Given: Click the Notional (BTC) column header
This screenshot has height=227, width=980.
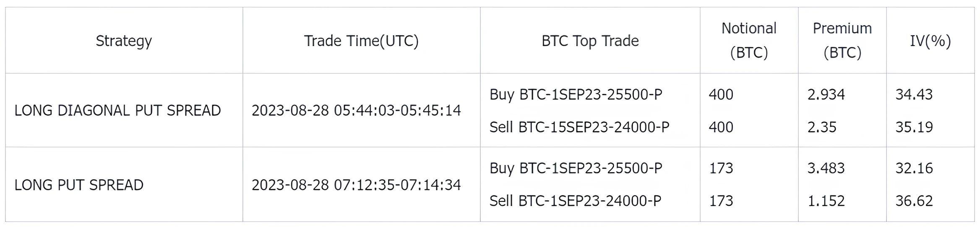Looking at the screenshot, I should pyautogui.click(x=749, y=40).
